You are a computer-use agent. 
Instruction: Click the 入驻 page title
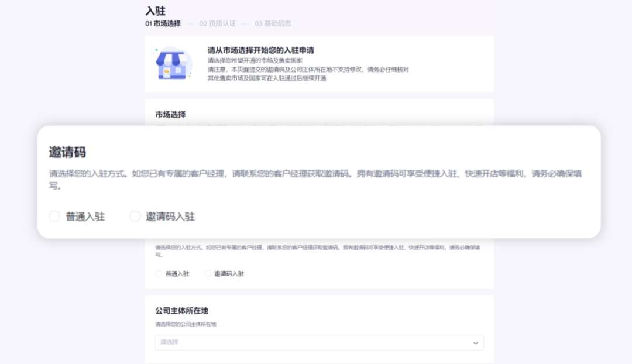click(155, 10)
